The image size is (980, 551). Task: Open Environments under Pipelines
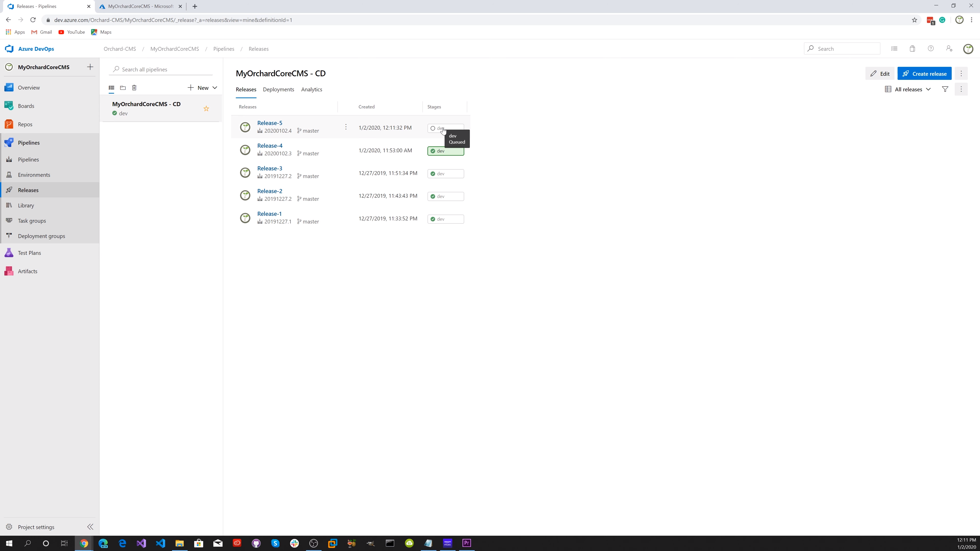click(34, 175)
